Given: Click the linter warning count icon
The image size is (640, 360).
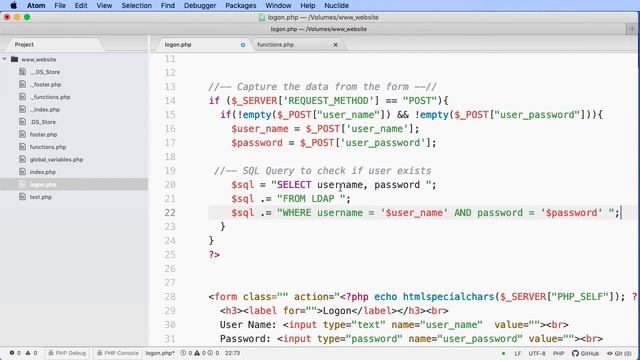Looking at the screenshot, I should point(28,353).
